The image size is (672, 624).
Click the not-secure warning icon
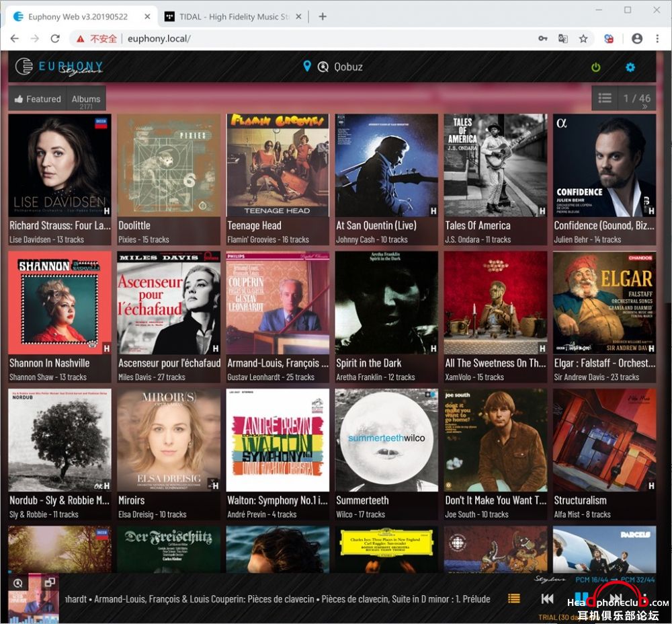tap(81, 39)
